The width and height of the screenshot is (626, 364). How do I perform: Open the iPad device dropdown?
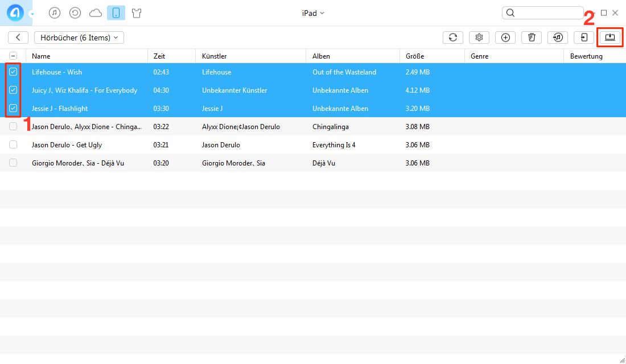point(313,13)
